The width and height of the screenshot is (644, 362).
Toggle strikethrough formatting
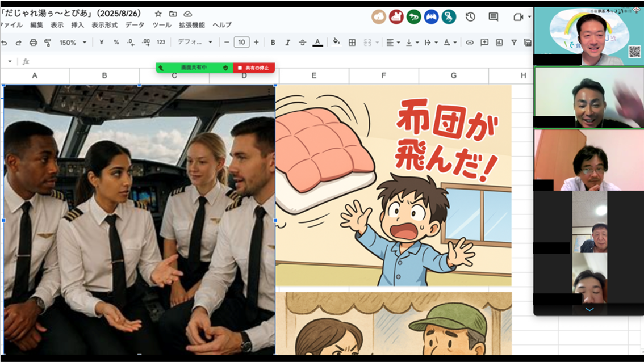302,43
